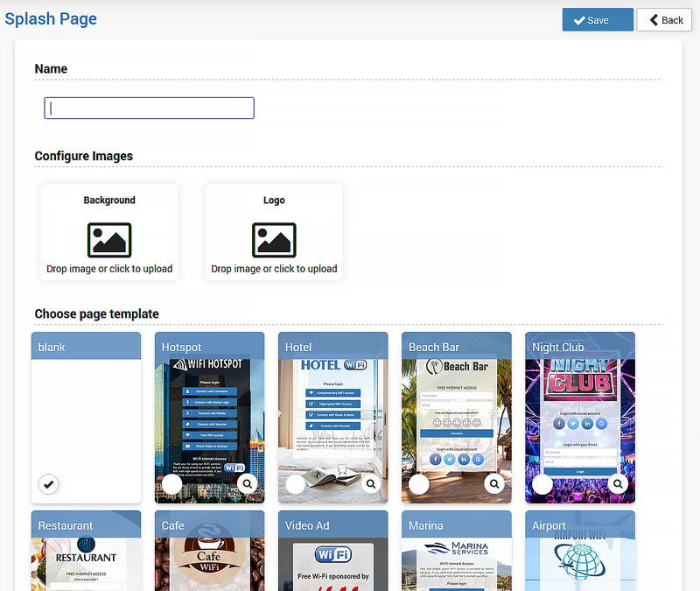Viewport: 700px width, 591px height.
Task: Click the Save button
Action: (x=598, y=19)
